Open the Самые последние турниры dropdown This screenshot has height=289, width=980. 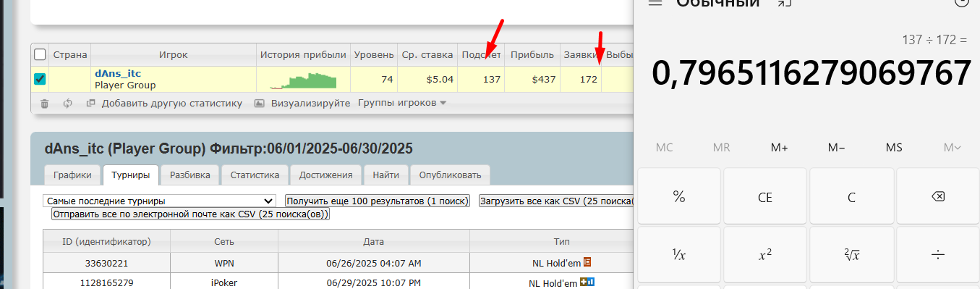[159, 201]
